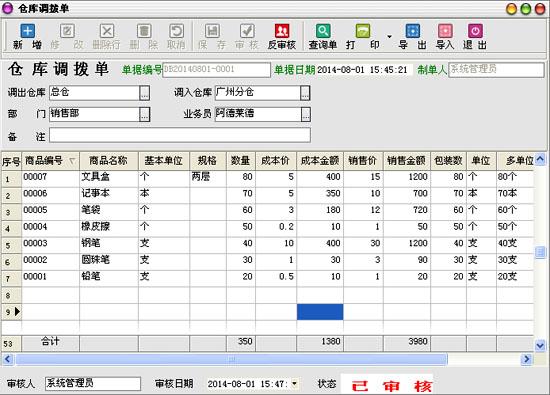Click vertical scrollbar up arrow of grid
The width and height of the screenshot is (550, 395).
click(540, 159)
